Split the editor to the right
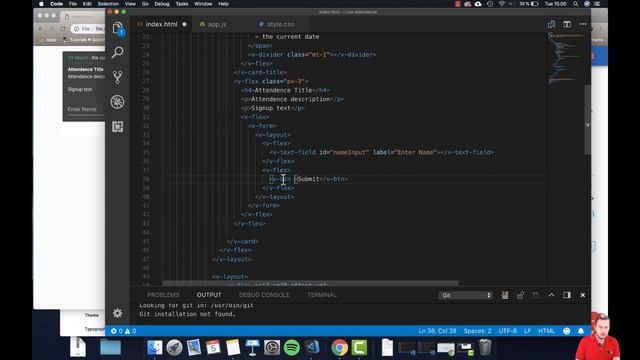 pyautogui.click(x=567, y=24)
